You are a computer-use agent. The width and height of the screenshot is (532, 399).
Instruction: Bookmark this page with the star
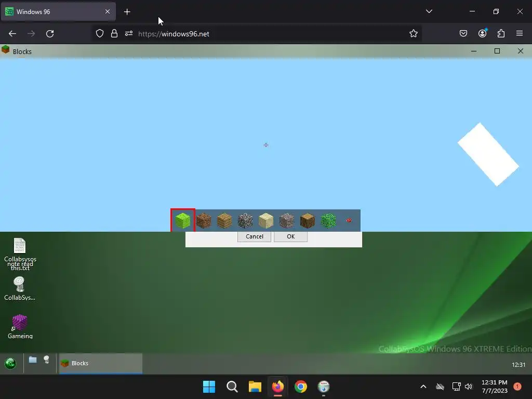pyautogui.click(x=413, y=34)
